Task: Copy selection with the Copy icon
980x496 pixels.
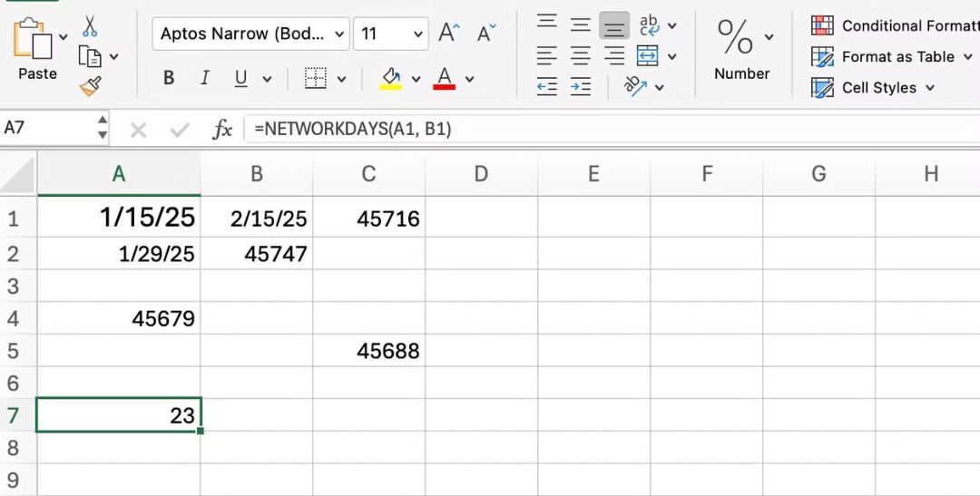Action: (90, 56)
